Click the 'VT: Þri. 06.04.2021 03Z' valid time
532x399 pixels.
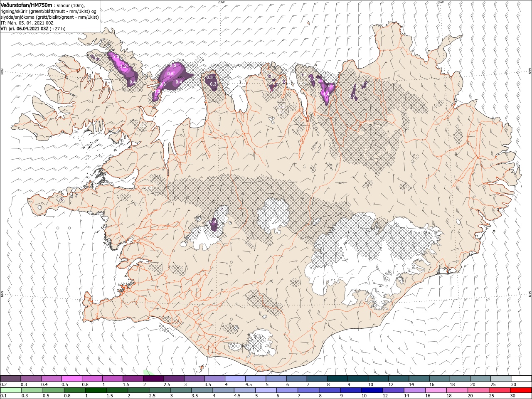[25, 29]
